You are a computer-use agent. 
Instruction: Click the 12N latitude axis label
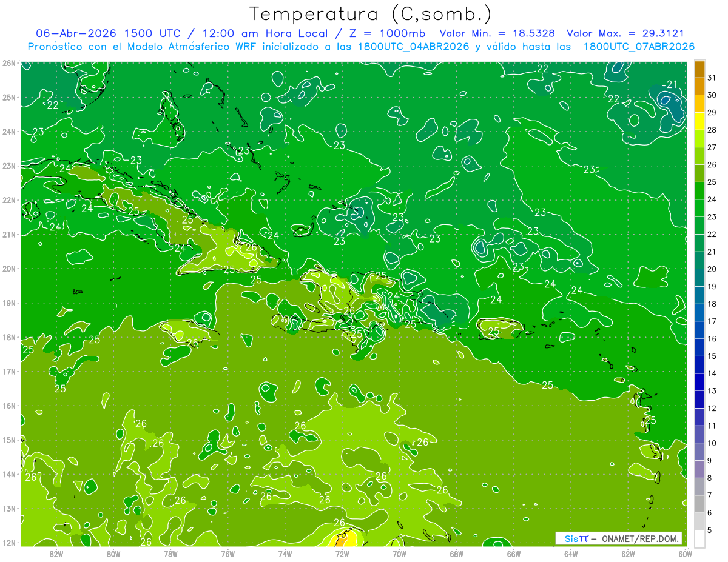[x=8, y=543]
